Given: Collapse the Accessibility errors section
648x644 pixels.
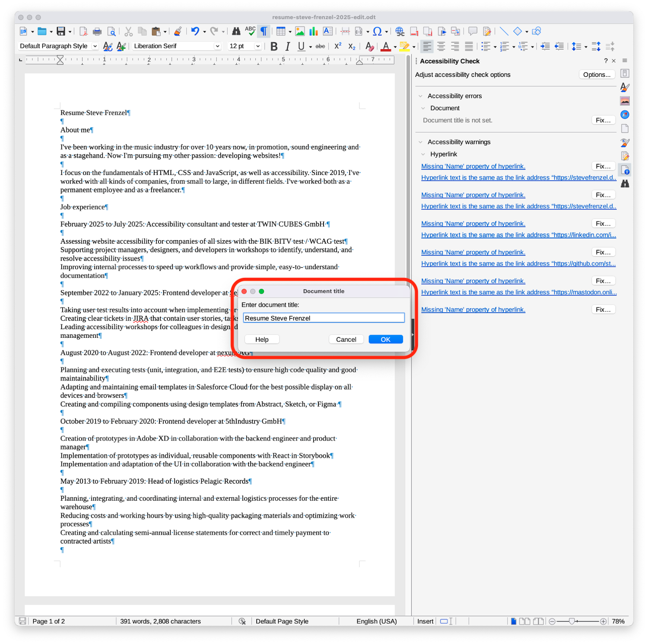Looking at the screenshot, I should coord(420,96).
